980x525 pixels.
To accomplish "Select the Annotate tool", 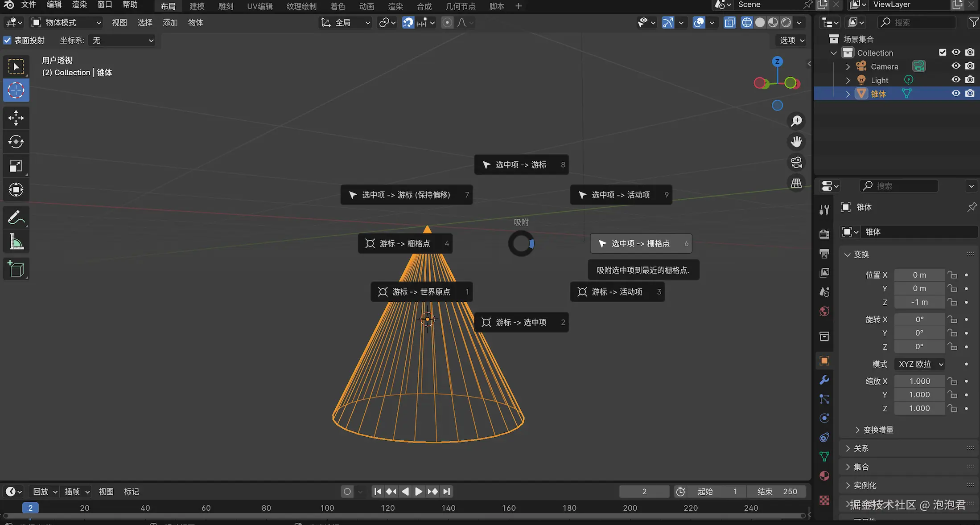I will 16,218.
